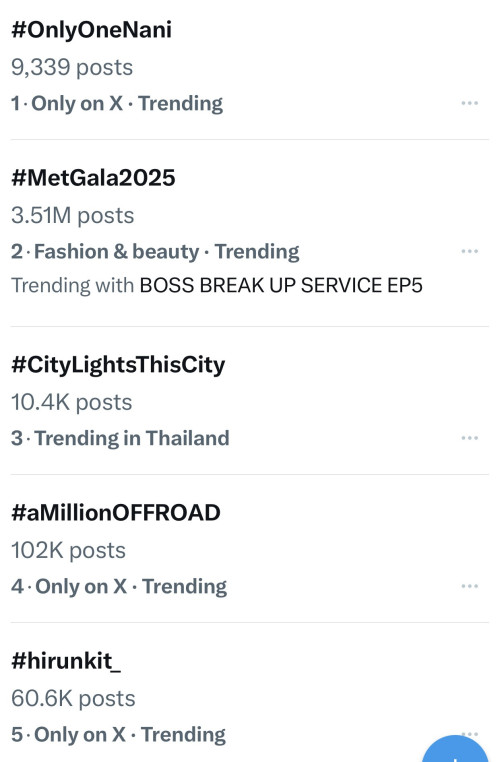Open the #hirunkit_ hashtag
Viewport: 500px width, 762px height.
(66, 661)
